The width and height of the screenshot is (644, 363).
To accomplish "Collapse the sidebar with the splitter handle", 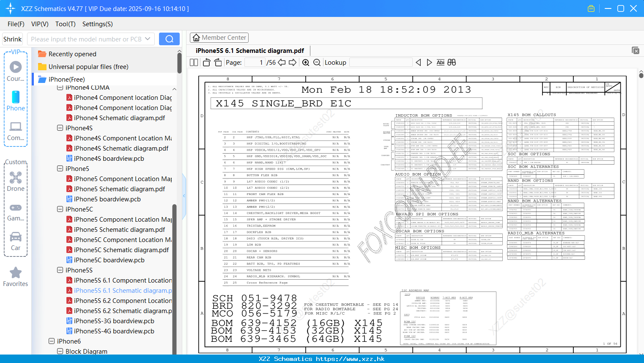I will [x=184, y=195].
